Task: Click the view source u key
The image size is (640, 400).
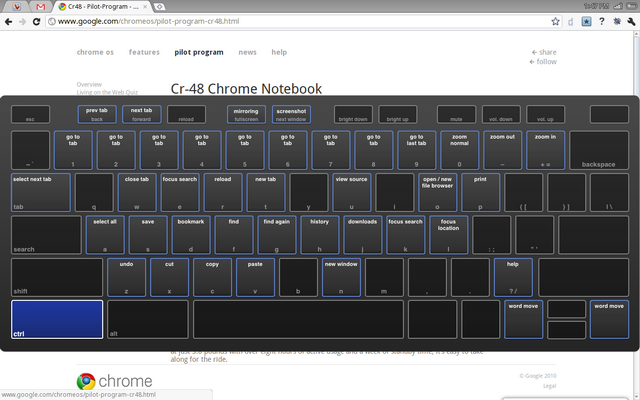Action: click(351, 193)
